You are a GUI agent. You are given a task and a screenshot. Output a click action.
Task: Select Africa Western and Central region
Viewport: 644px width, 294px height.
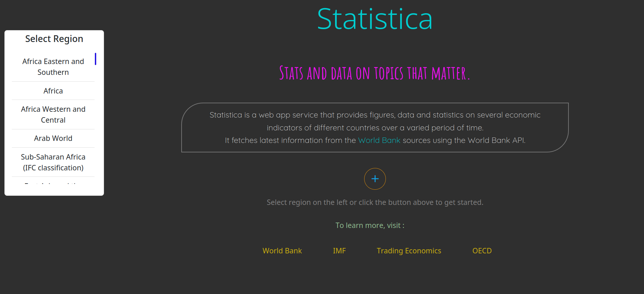(x=53, y=114)
